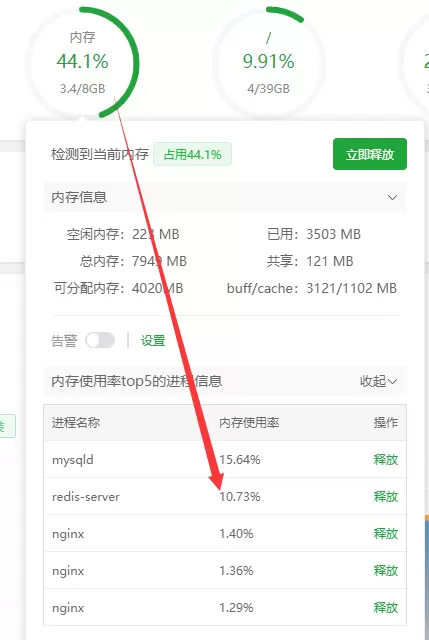Click the 操作 column header
The height and width of the screenshot is (640, 429).
(386, 422)
